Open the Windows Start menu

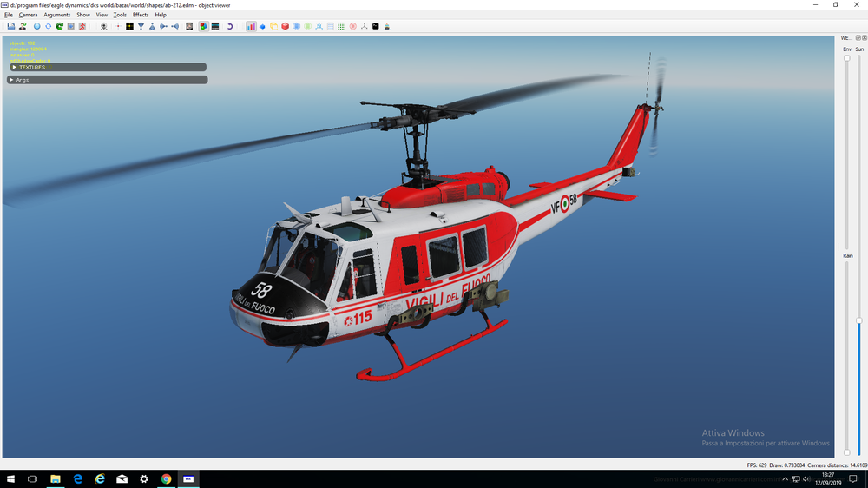(x=10, y=479)
